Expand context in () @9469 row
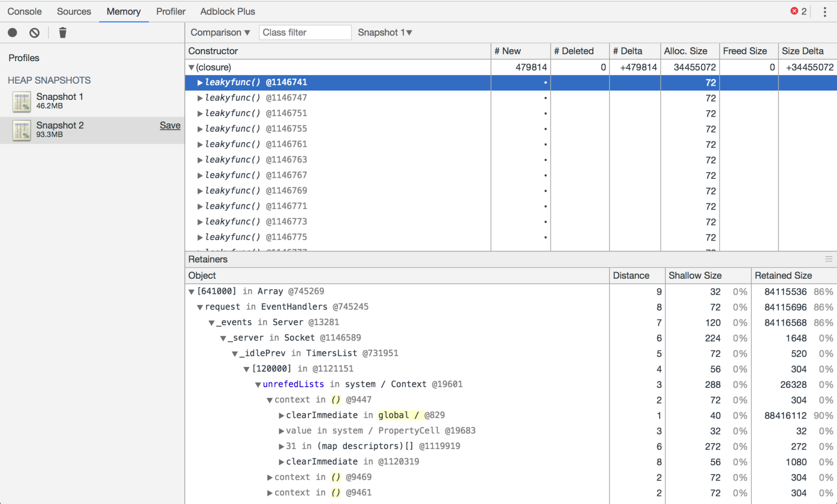Image resolution: width=837 pixels, height=504 pixels. coord(270,478)
